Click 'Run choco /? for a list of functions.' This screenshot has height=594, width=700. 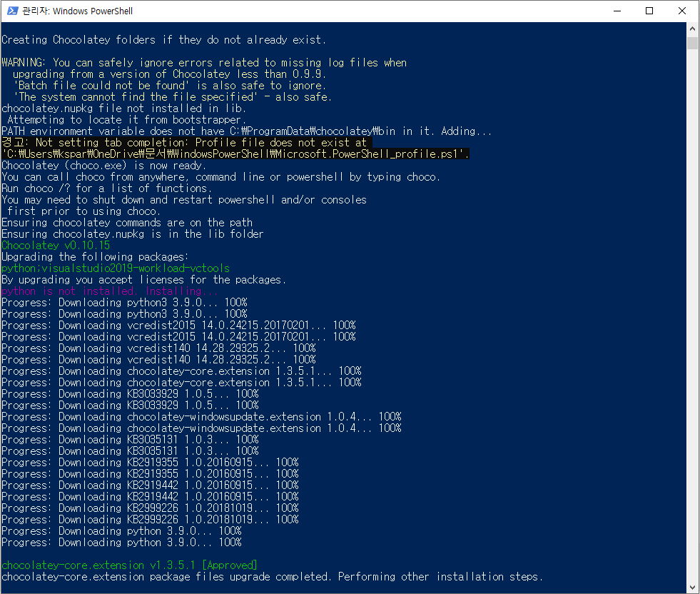(x=107, y=188)
